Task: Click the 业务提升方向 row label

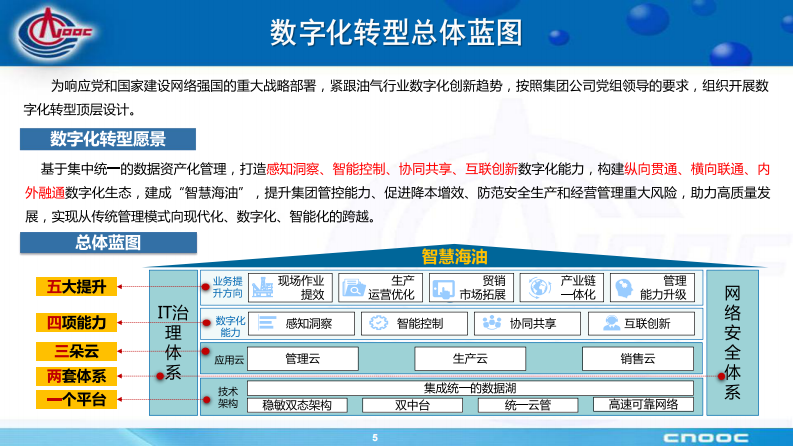Action: coord(228,287)
